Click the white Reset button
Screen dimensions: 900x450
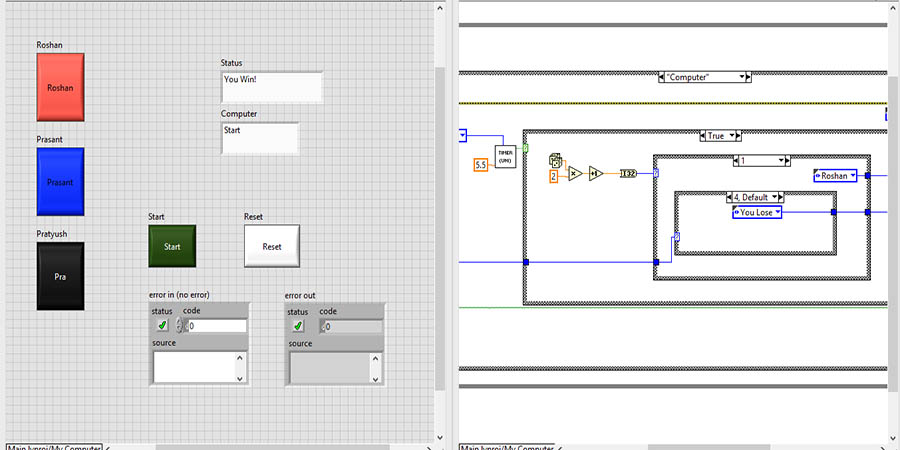(x=272, y=246)
